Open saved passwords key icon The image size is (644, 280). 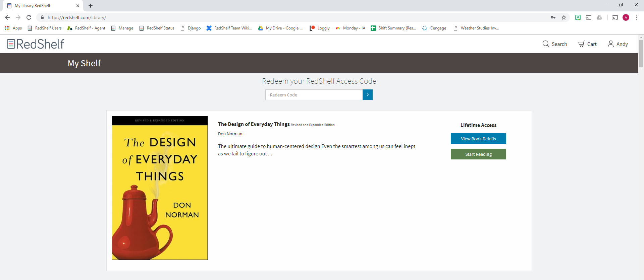click(553, 17)
